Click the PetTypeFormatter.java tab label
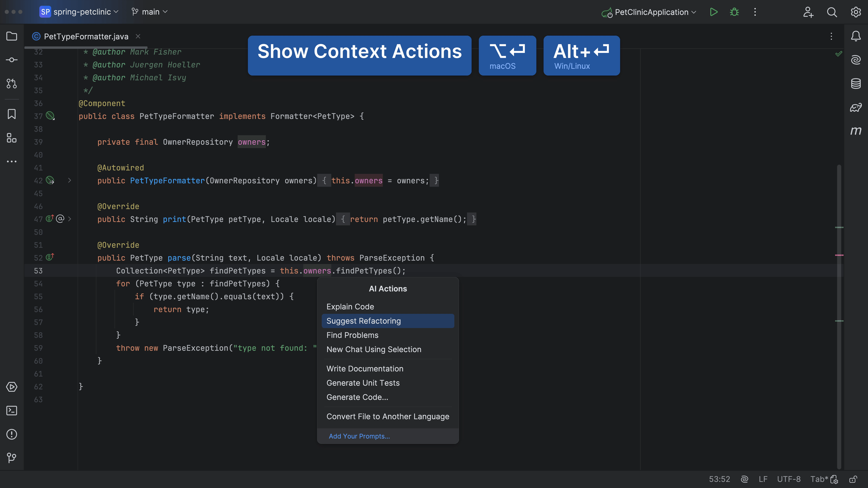 86,36
